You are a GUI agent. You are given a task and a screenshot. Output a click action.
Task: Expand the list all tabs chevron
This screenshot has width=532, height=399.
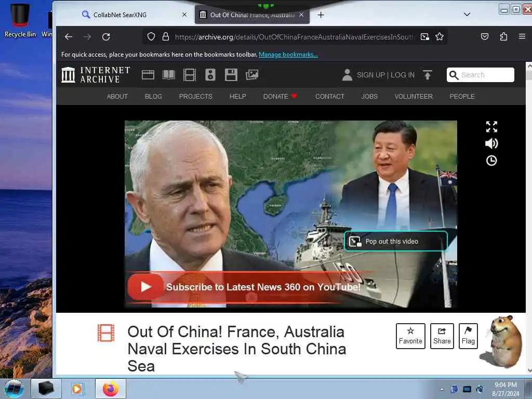point(467,14)
